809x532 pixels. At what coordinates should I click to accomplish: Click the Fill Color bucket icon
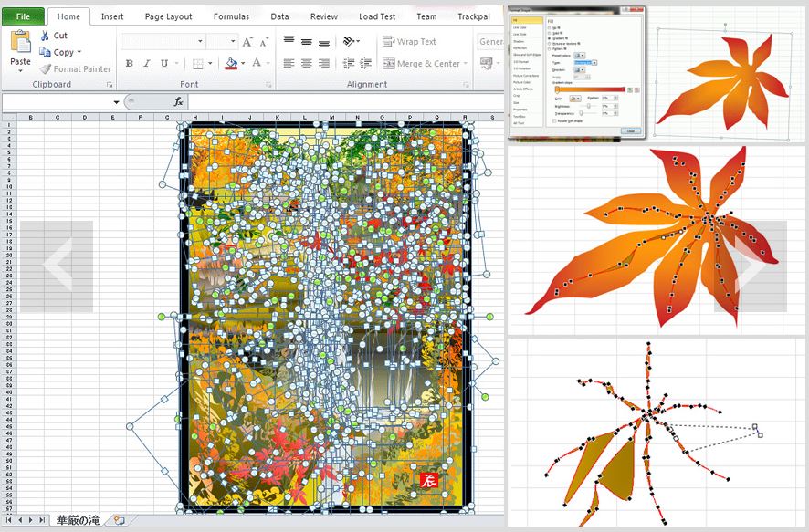click(x=230, y=64)
